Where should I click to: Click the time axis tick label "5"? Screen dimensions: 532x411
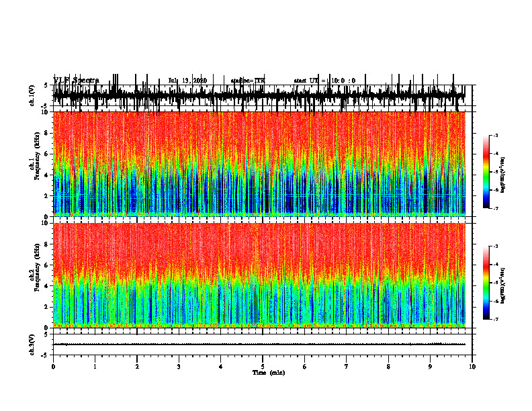(x=263, y=367)
